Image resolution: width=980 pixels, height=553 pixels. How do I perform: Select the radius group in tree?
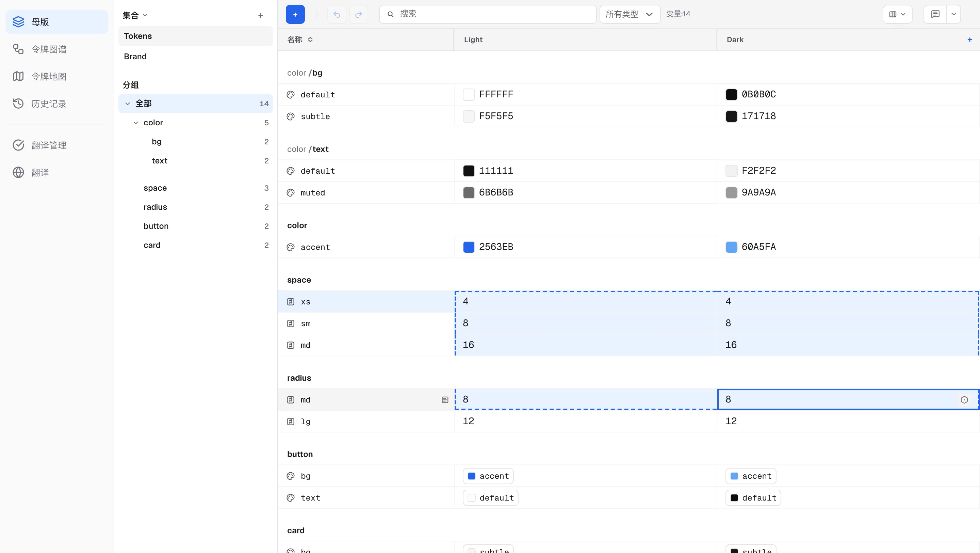(x=196, y=207)
